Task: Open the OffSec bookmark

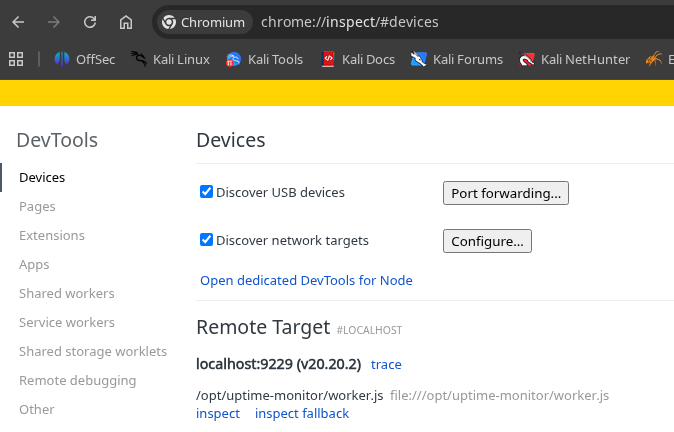Action: pyautogui.click(x=85, y=59)
